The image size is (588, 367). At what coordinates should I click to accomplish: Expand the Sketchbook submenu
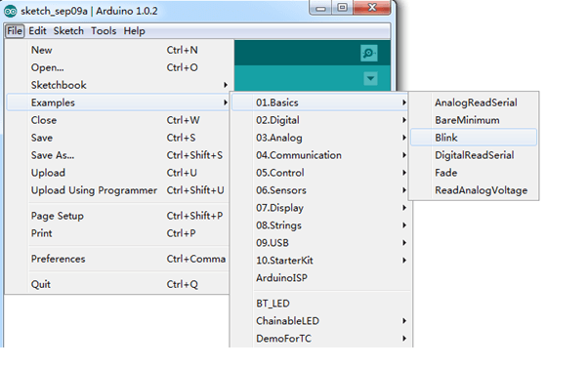(117, 85)
